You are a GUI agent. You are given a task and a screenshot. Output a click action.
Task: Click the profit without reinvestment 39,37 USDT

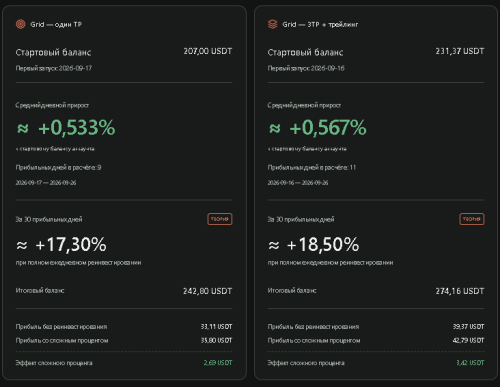point(468,327)
